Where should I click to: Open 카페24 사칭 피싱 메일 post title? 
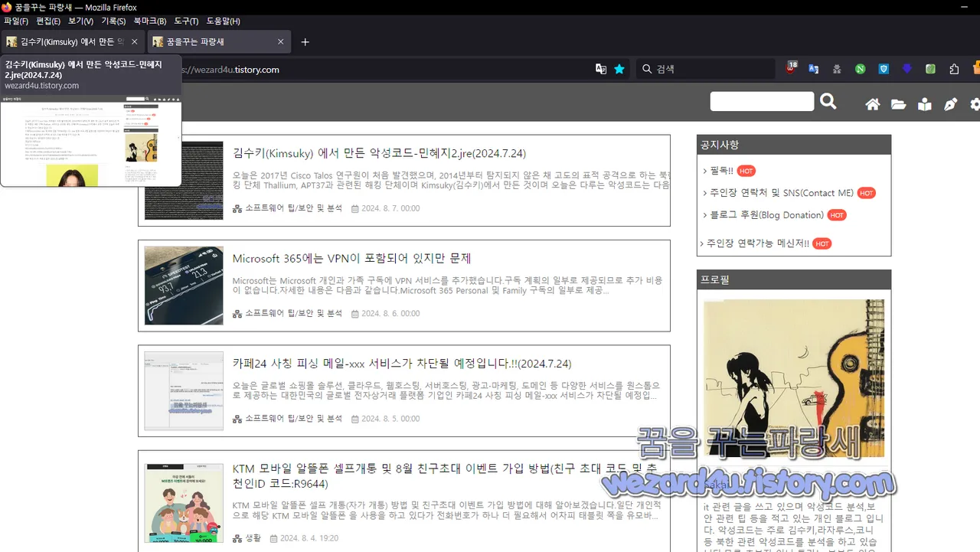tap(402, 364)
